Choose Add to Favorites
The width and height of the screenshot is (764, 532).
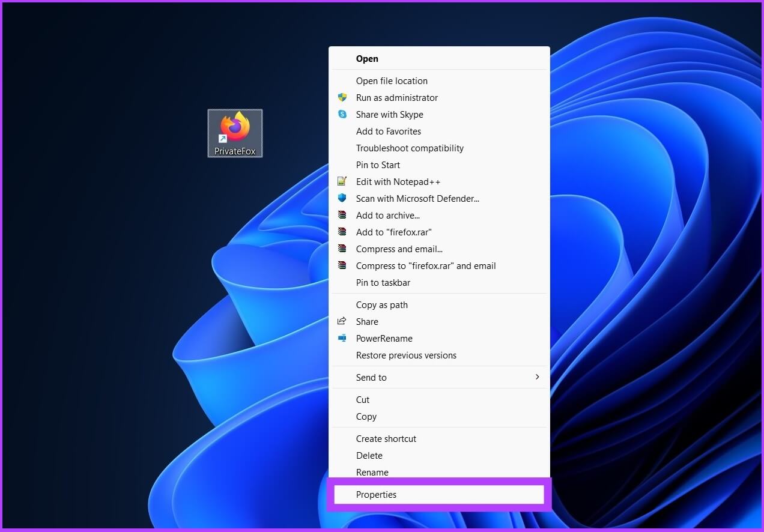pyautogui.click(x=439, y=131)
